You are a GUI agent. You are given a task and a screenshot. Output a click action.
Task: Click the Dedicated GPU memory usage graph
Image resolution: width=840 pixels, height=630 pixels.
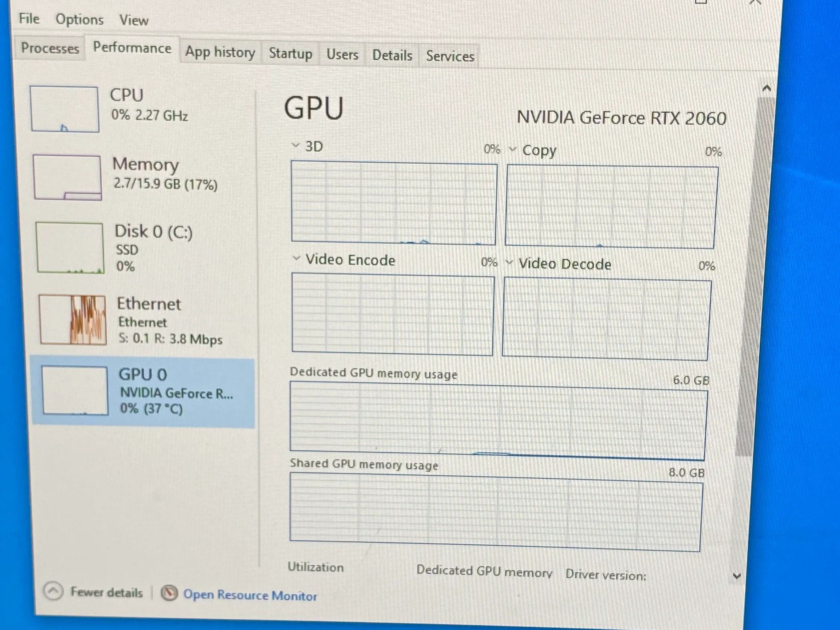[x=498, y=421]
